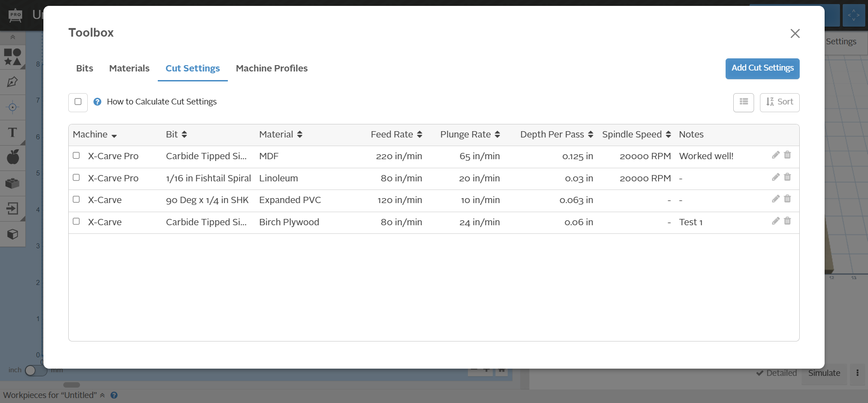Select the Drill point crosshair tool
868x403 pixels.
(x=13, y=107)
